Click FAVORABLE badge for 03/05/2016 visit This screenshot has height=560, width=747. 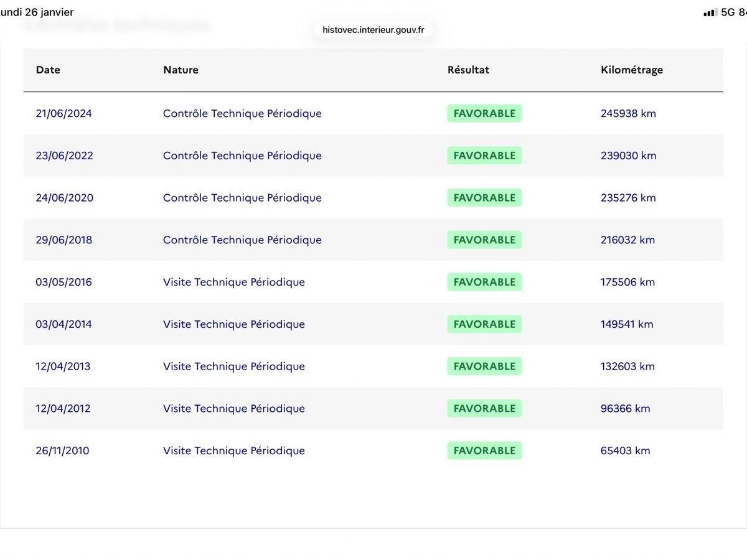pos(484,282)
